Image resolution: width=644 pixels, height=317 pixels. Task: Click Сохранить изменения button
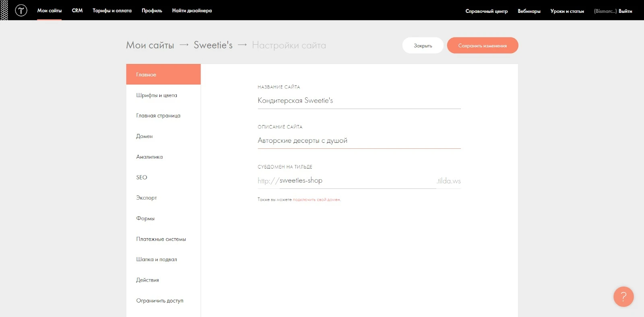483,45
